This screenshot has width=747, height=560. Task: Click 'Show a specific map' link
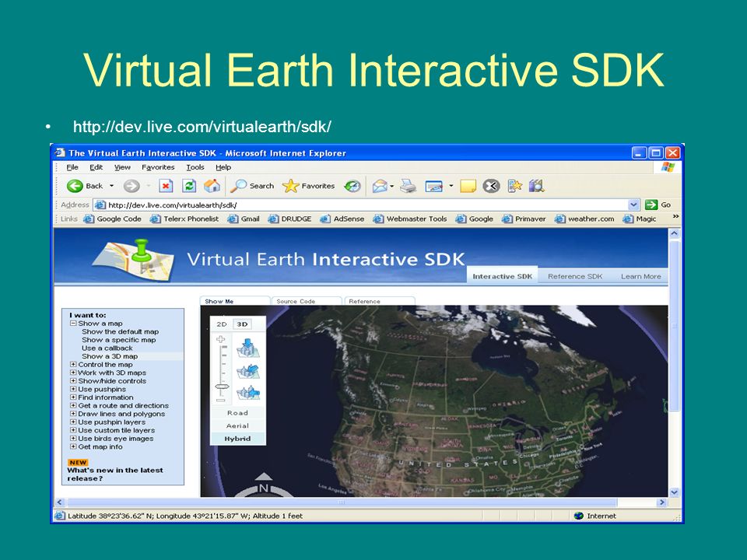tap(118, 340)
